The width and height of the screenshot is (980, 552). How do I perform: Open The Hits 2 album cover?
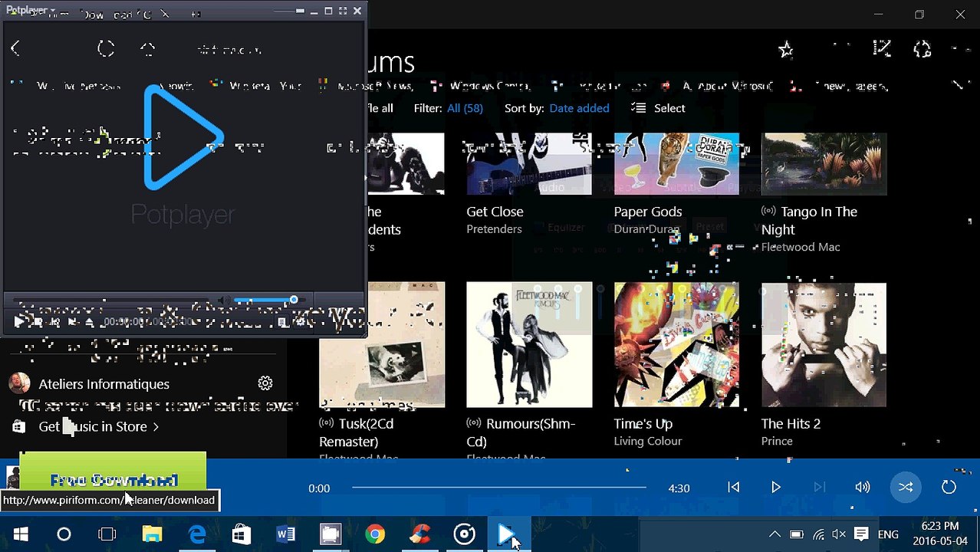click(x=824, y=344)
